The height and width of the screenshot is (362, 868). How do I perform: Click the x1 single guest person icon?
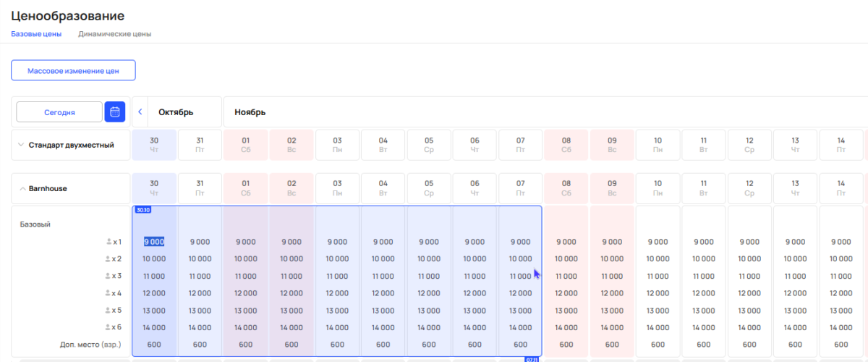pos(109,242)
